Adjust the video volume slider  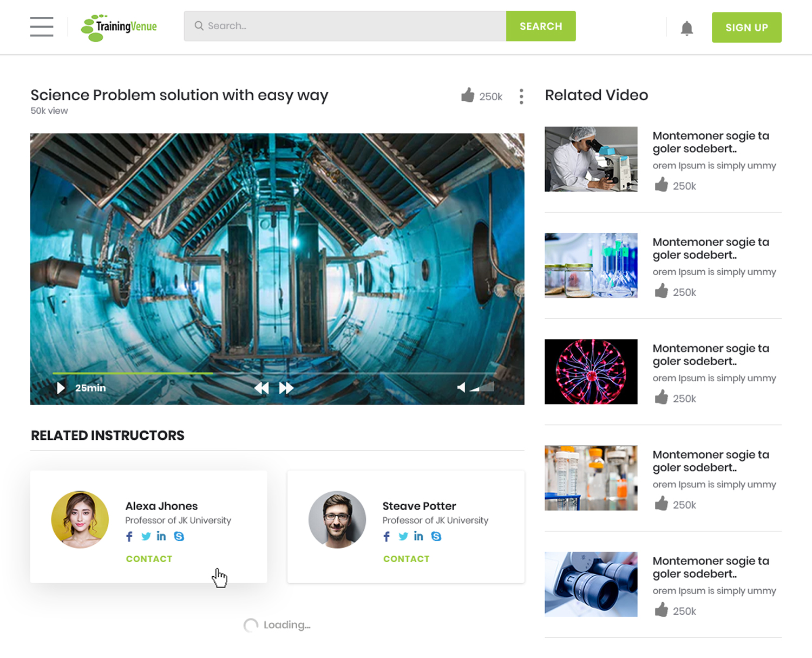point(482,387)
